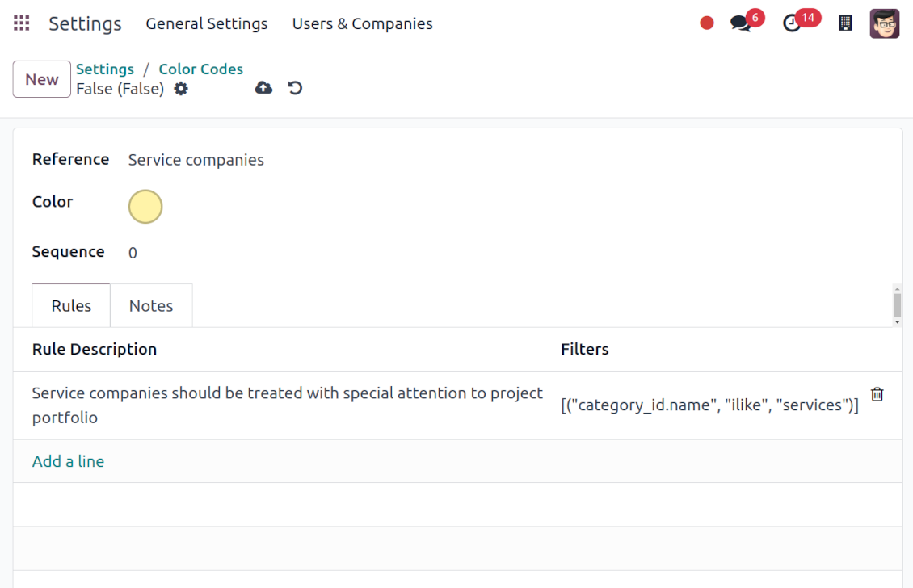
Task: Delete the rule with trash icon
Action: [x=877, y=394]
